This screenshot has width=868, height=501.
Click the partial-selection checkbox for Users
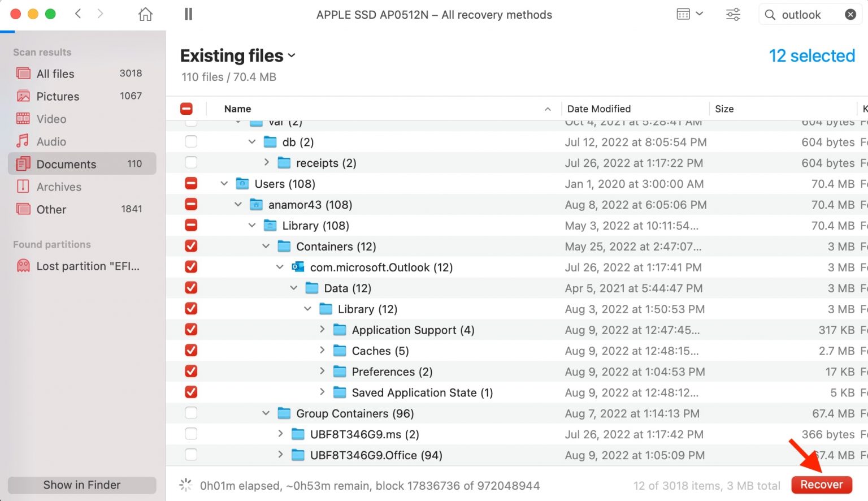(x=191, y=183)
